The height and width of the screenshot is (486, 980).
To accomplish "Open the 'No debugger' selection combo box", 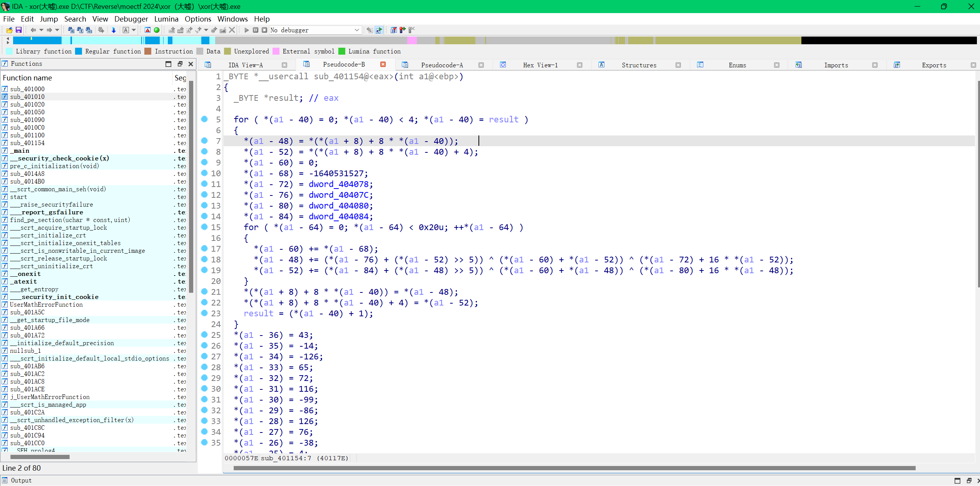I will click(315, 30).
